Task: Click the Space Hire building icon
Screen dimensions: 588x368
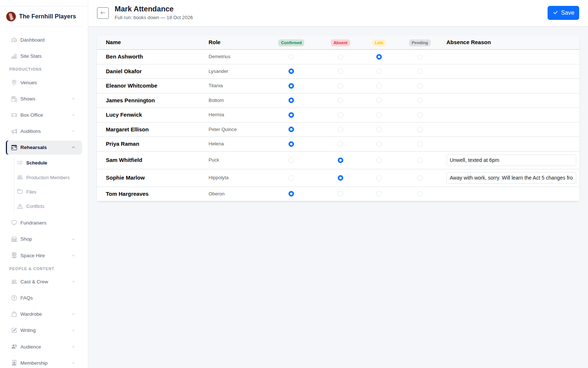Action: coord(14,255)
